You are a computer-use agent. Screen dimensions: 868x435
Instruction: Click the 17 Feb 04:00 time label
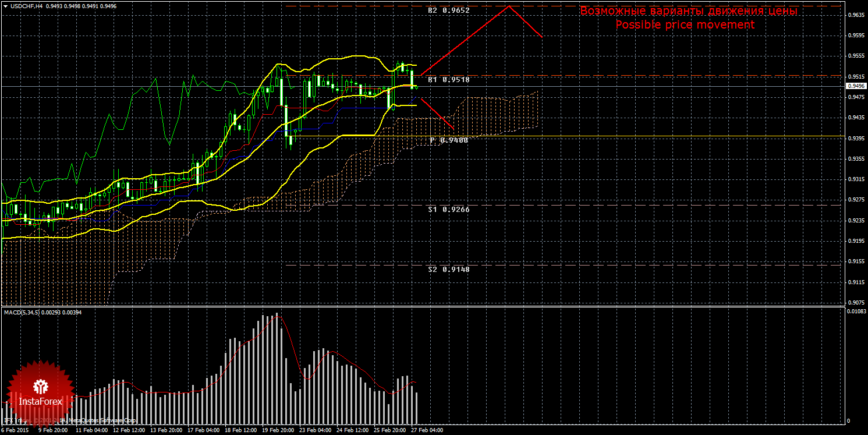coord(203,431)
